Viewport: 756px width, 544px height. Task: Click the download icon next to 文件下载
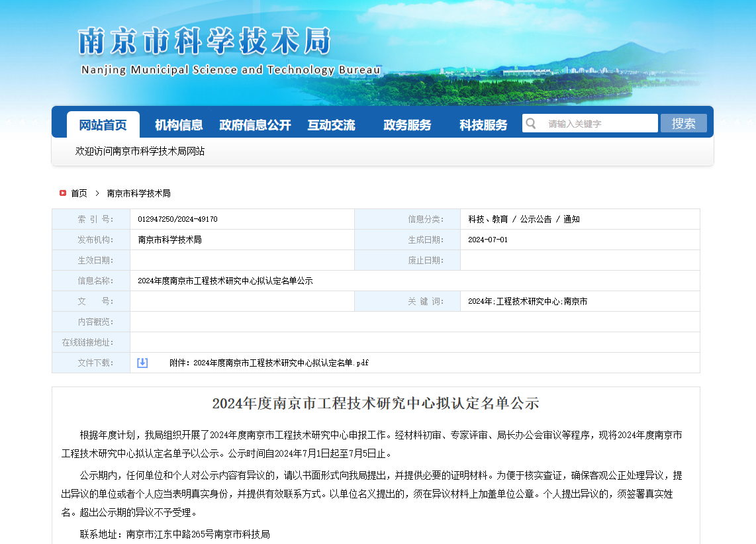(x=142, y=363)
